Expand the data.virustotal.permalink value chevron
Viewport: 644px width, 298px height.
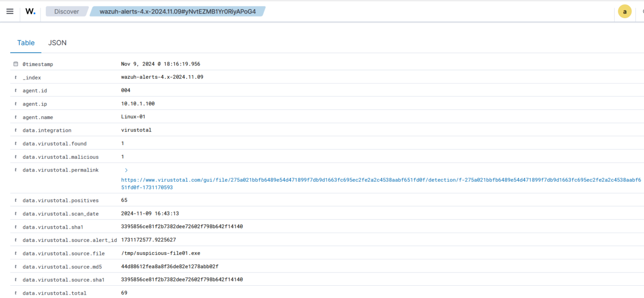[126, 170]
